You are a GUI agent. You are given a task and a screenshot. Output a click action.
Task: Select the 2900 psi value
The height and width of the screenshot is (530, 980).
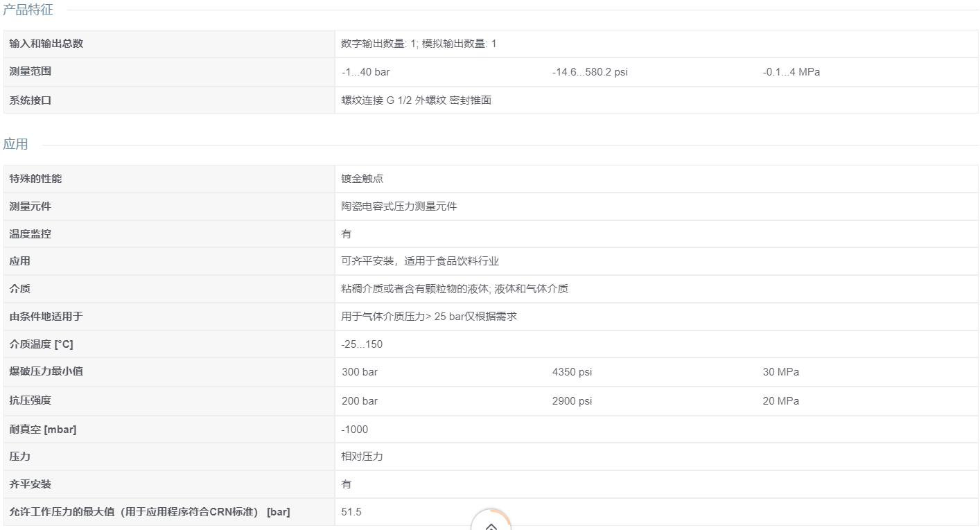(572, 401)
